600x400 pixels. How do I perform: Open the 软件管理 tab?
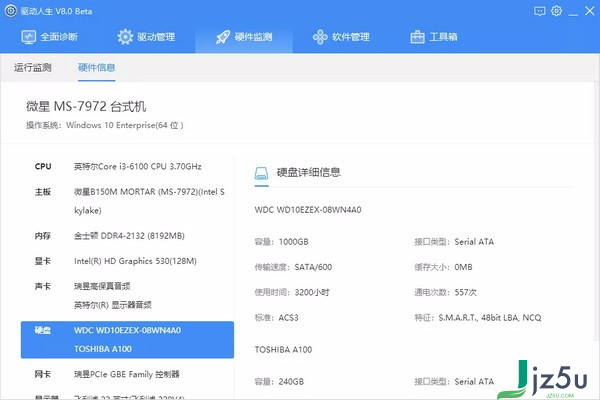pyautogui.click(x=341, y=37)
